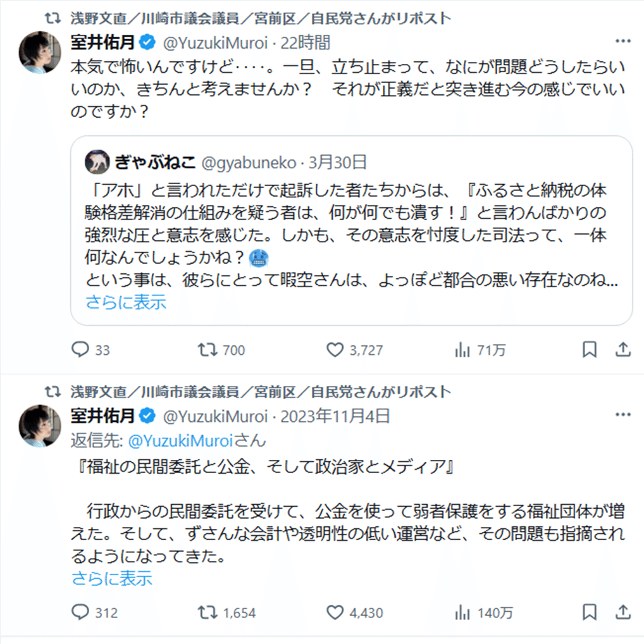Click 室井佑月 avatar on first post
Image resolution: width=644 pixels, height=644 pixels.
coord(40,52)
